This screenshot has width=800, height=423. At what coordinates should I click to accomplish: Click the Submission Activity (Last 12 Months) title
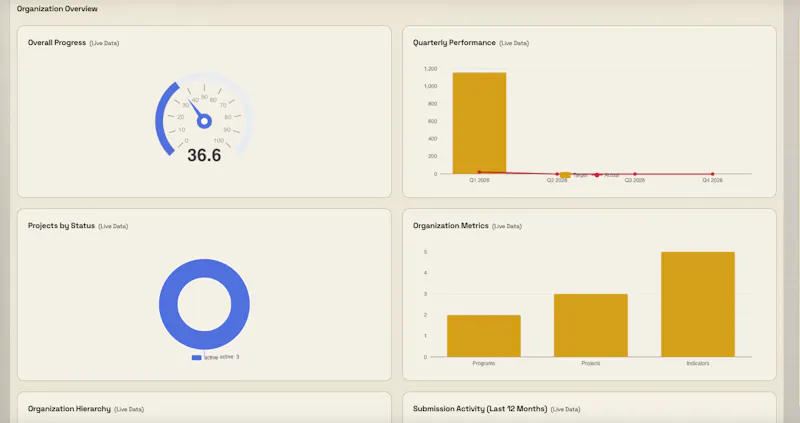[480, 409]
